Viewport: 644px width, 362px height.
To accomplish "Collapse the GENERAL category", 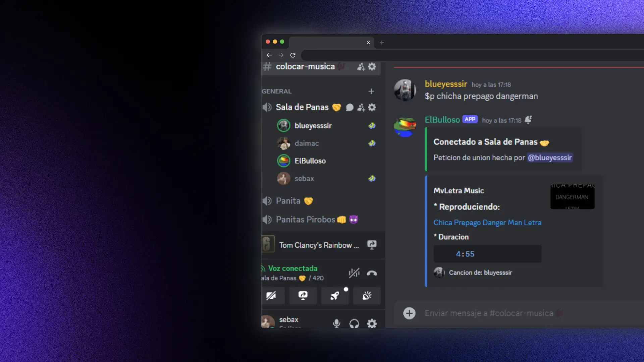I will 277,91.
